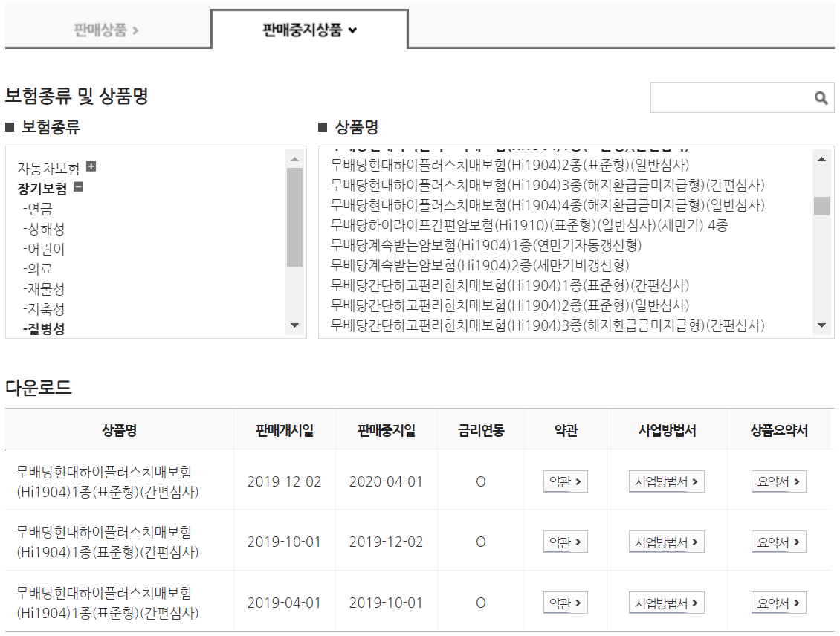Click up arrow of 보험종류 scrollbar

click(294, 159)
